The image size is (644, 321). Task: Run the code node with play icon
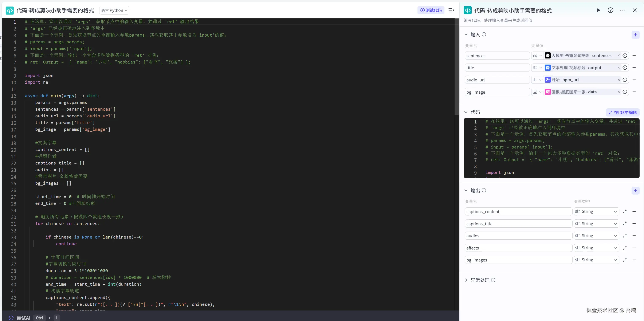(x=598, y=10)
